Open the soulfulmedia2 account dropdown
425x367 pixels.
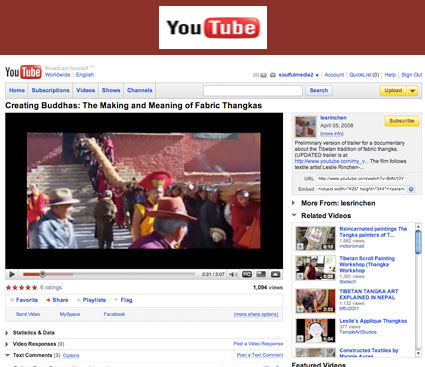tap(317, 75)
